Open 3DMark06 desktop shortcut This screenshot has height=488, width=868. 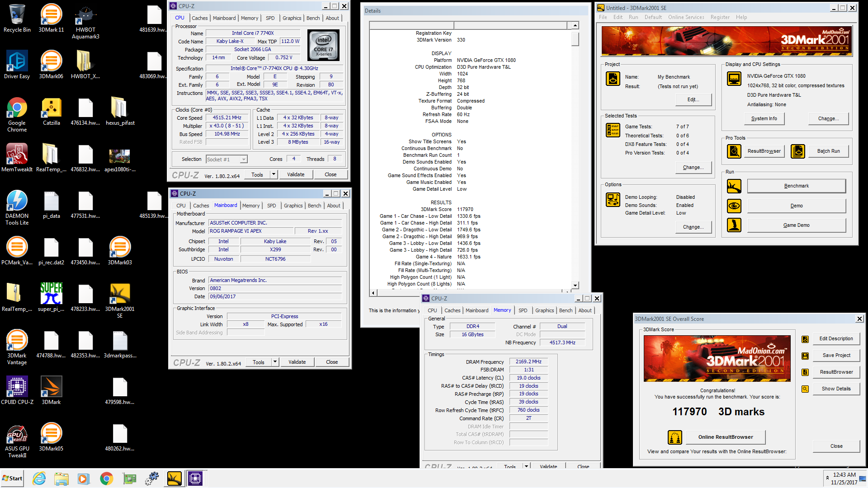click(x=51, y=65)
